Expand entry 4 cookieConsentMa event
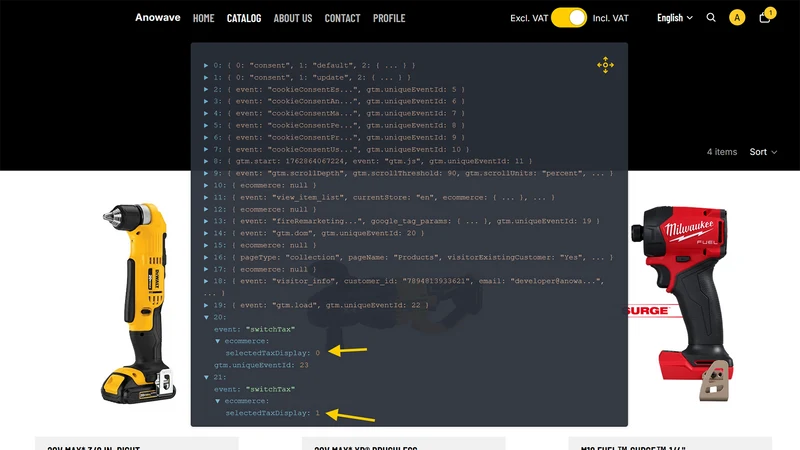The width and height of the screenshot is (800, 450). point(206,113)
